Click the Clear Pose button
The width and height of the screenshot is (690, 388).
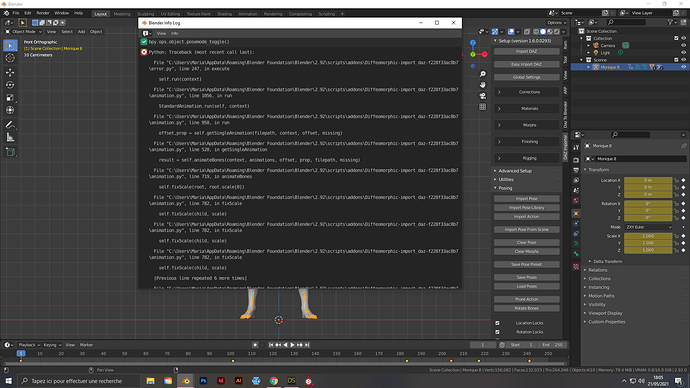[527, 242]
